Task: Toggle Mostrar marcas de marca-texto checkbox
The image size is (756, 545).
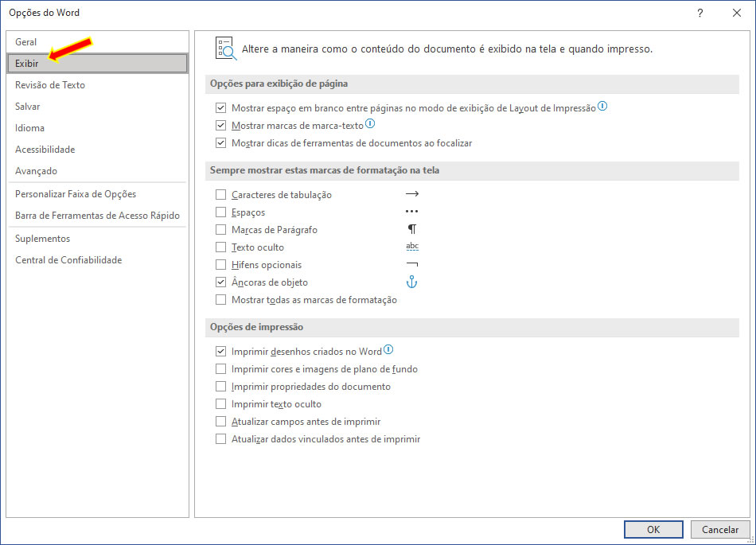Action: click(x=220, y=125)
